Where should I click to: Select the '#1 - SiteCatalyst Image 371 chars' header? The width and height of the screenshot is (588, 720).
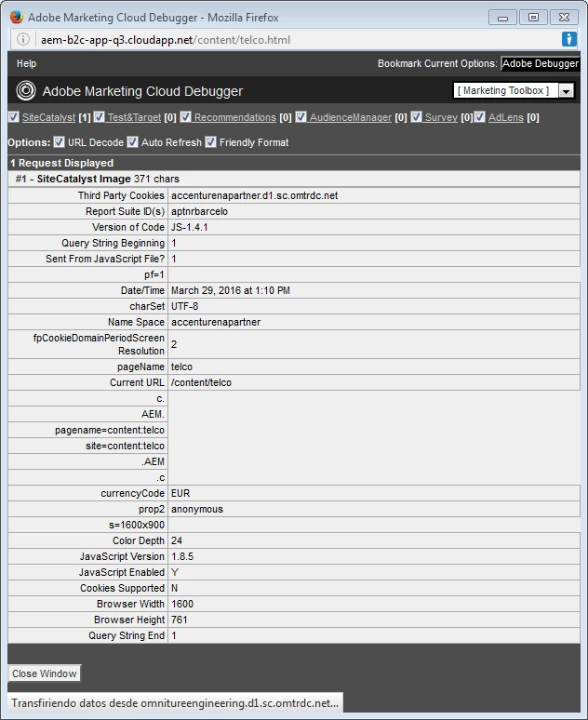[294, 179]
